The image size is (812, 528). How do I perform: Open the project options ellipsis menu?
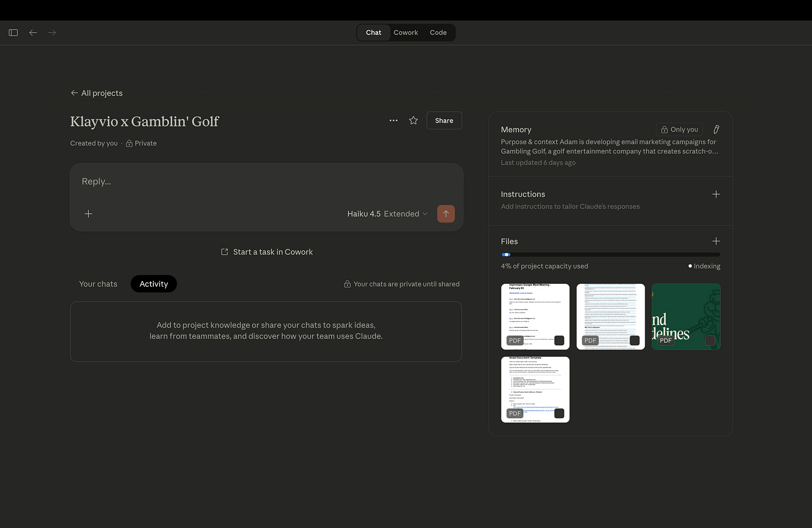[x=394, y=120]
